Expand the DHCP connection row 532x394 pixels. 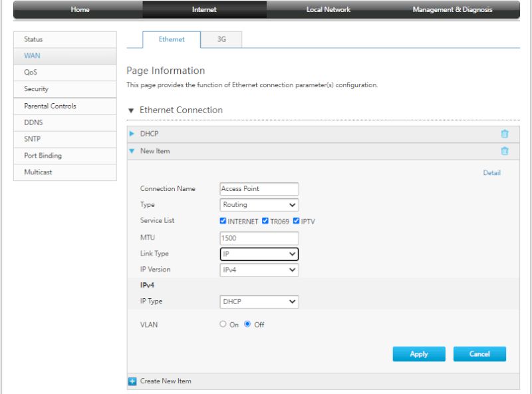[132, 134]
